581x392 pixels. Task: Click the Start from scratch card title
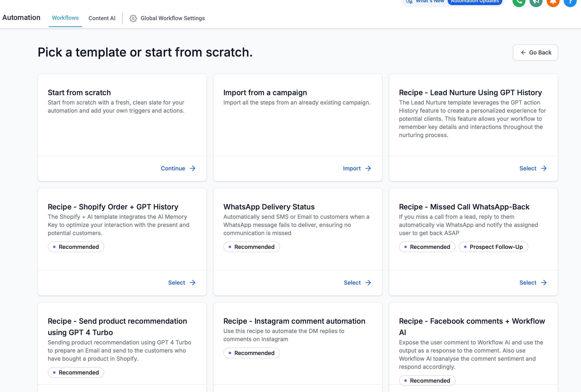tap(79, 93)
